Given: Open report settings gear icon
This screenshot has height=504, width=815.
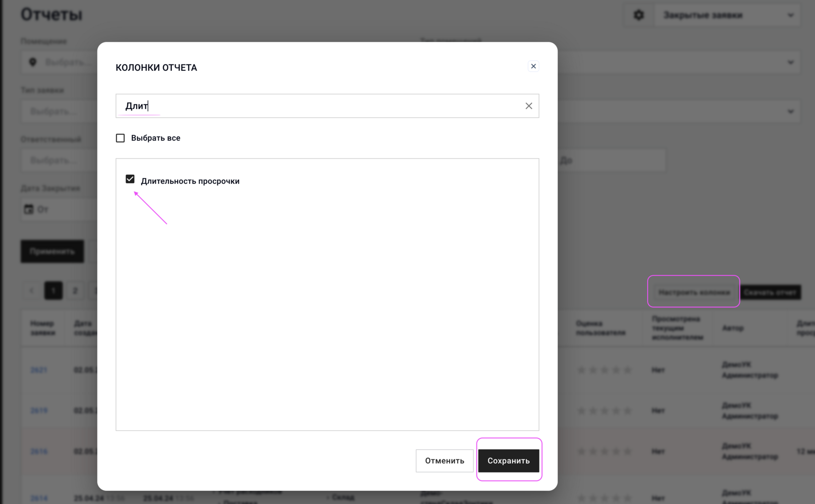Looking at the screenshot, I should point(639,15).
